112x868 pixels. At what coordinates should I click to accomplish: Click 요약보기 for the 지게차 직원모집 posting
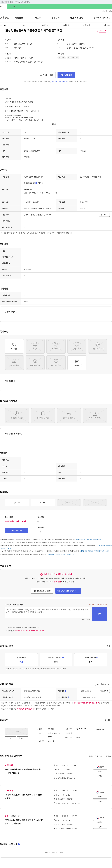100,771
